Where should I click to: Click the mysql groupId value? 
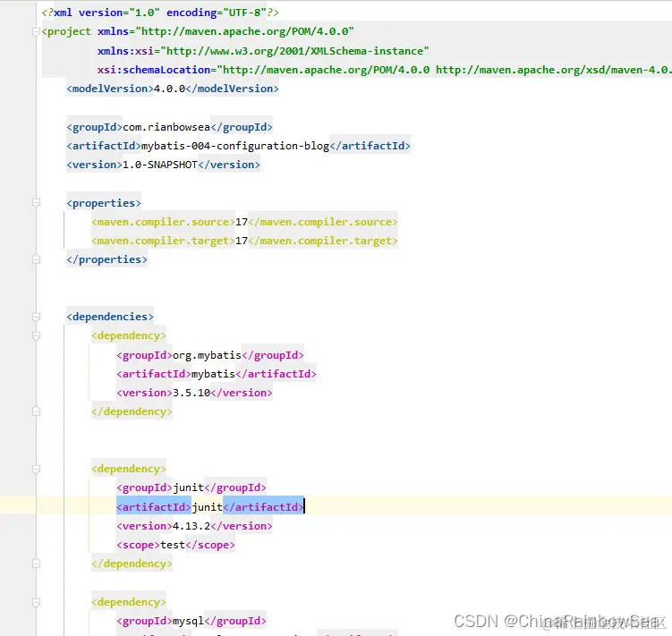[x=189, y=621]
